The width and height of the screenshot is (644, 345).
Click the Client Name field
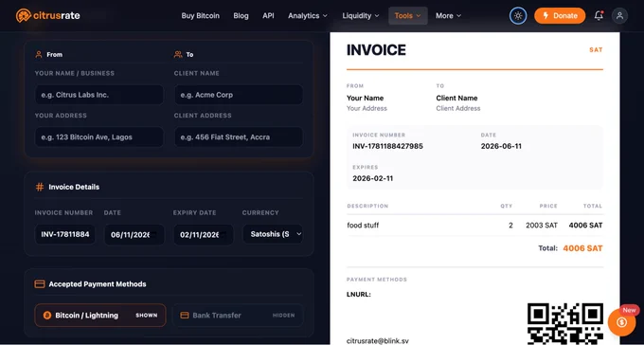click(x=239, y=95)
